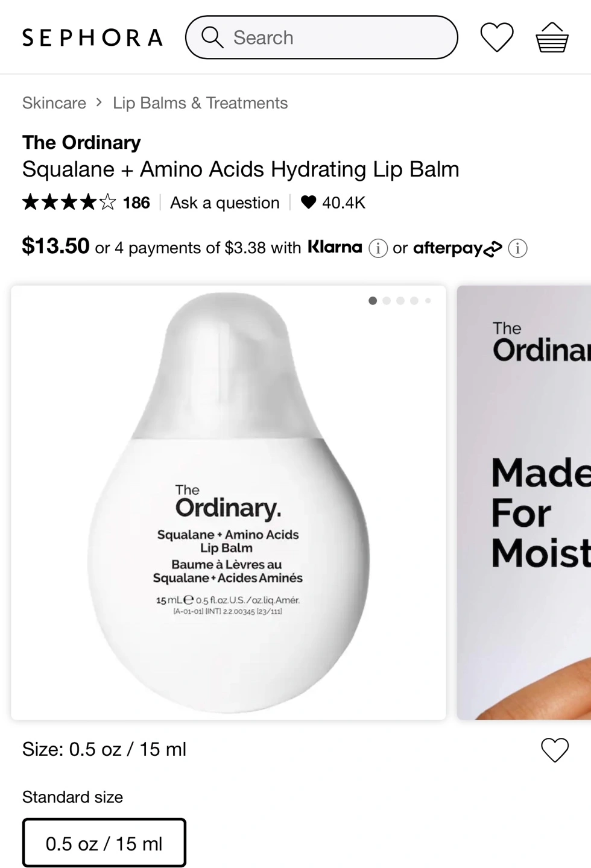Open the Skincare breadcrumb
Screen dimensions: 591x868
click(x=54, y=103)
